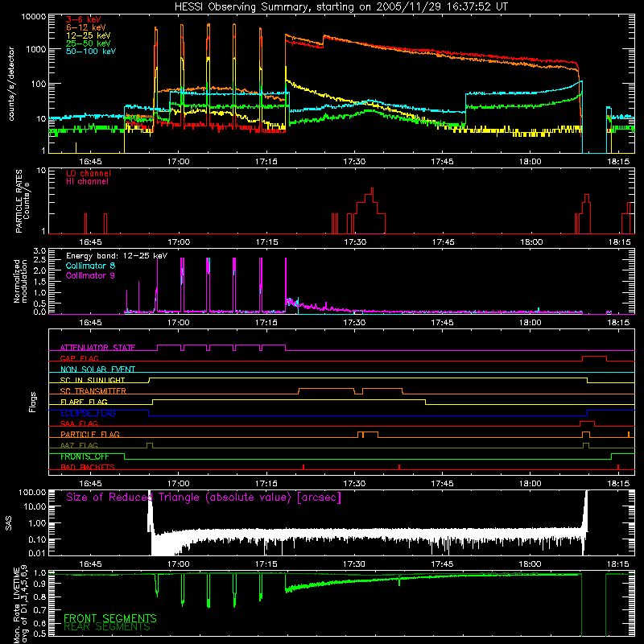This screenshot has width=644, height=644.
Task: Click the BAD_PACKETS flag label
Action: pyautogui.click(x=88, y=467)
